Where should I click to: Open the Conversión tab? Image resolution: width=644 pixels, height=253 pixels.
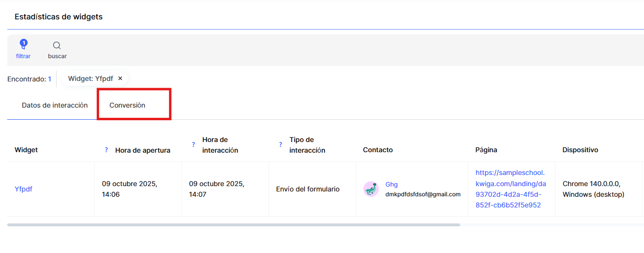tap(127, 105)
